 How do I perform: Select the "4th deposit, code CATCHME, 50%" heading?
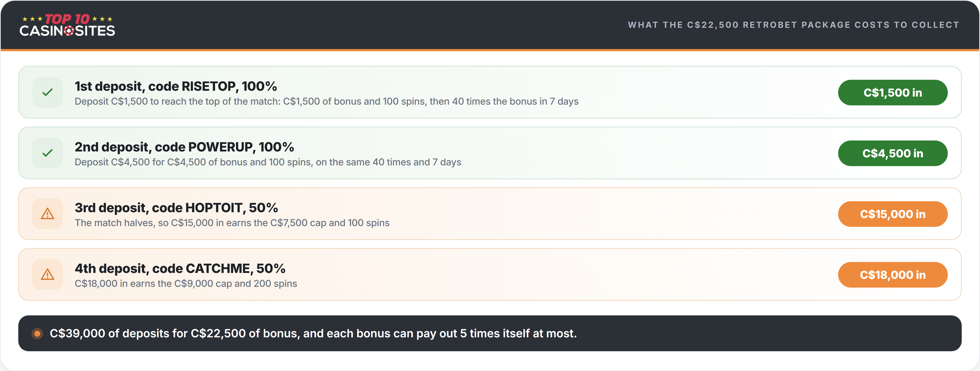(180, 269)
